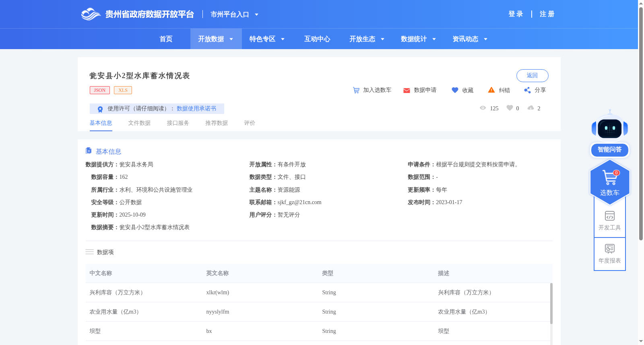Click scroll-down arrow of page scrollbar
This screenshot has height=345, width=644.
click(641, 341)
